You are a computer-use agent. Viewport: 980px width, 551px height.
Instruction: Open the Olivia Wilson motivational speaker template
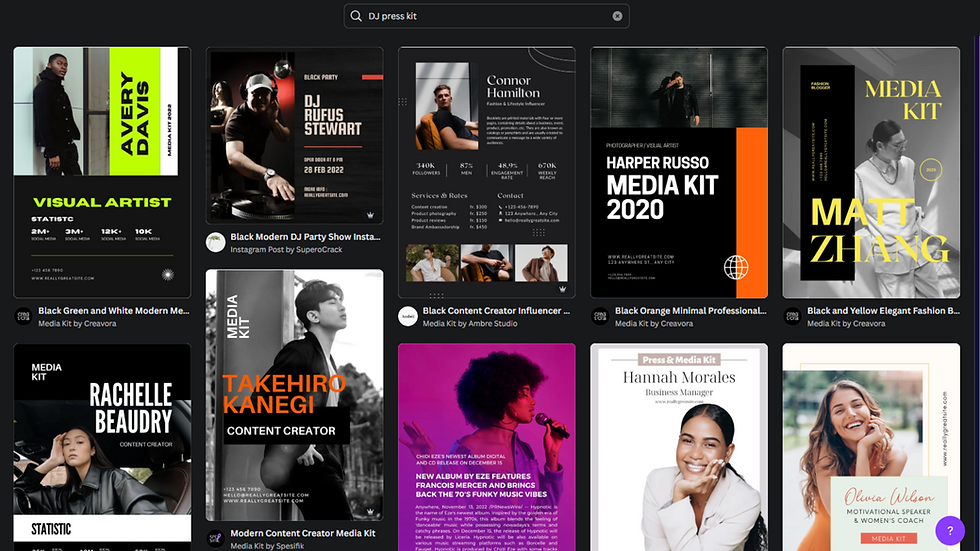point(871,447)
